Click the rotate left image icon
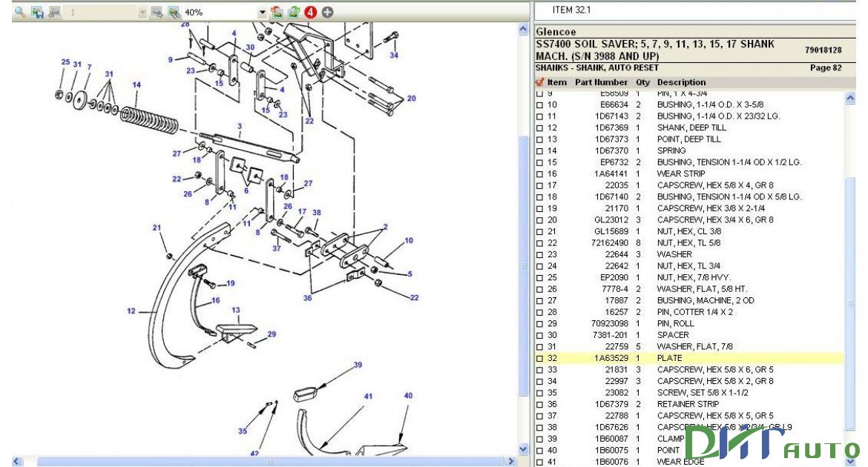 tap(277, 12)
